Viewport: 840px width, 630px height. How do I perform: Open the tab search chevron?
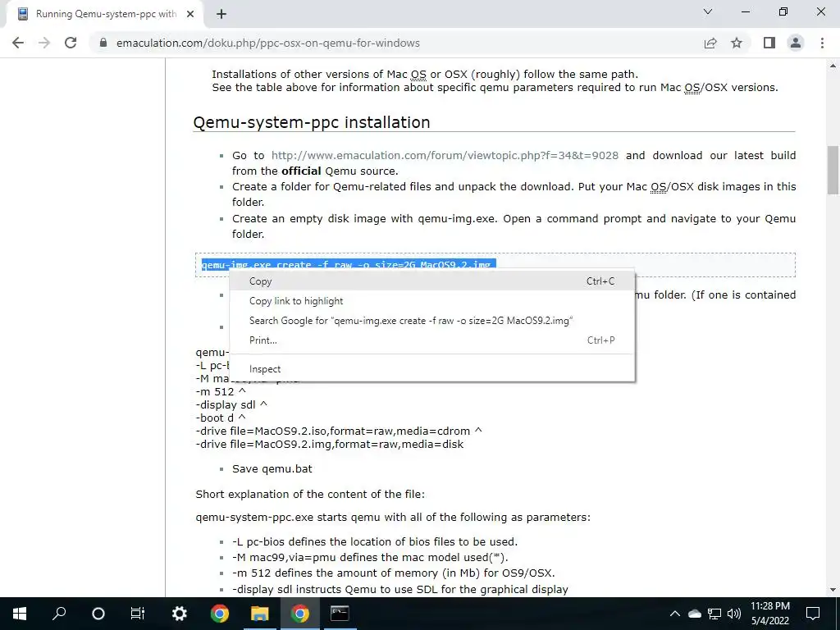pos(708,11)
